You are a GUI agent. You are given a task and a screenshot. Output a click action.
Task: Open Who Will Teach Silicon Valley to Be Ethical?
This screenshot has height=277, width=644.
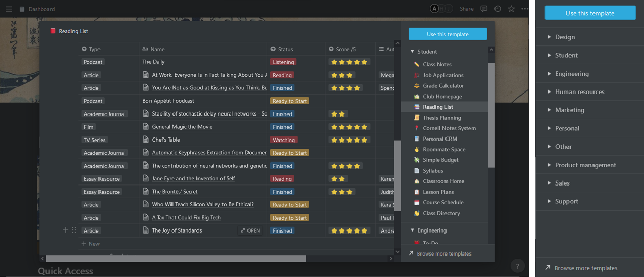tap(203, 204)
